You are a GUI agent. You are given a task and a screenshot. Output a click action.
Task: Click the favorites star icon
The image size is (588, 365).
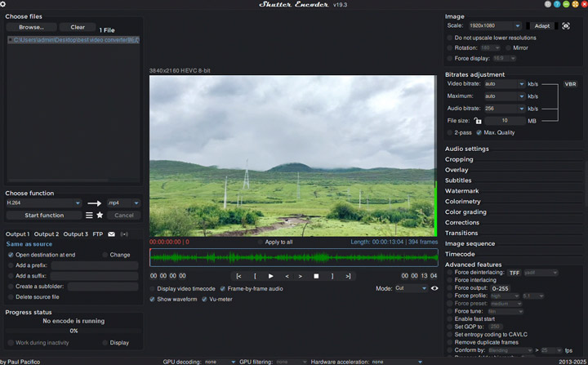[x=100, y=216]
